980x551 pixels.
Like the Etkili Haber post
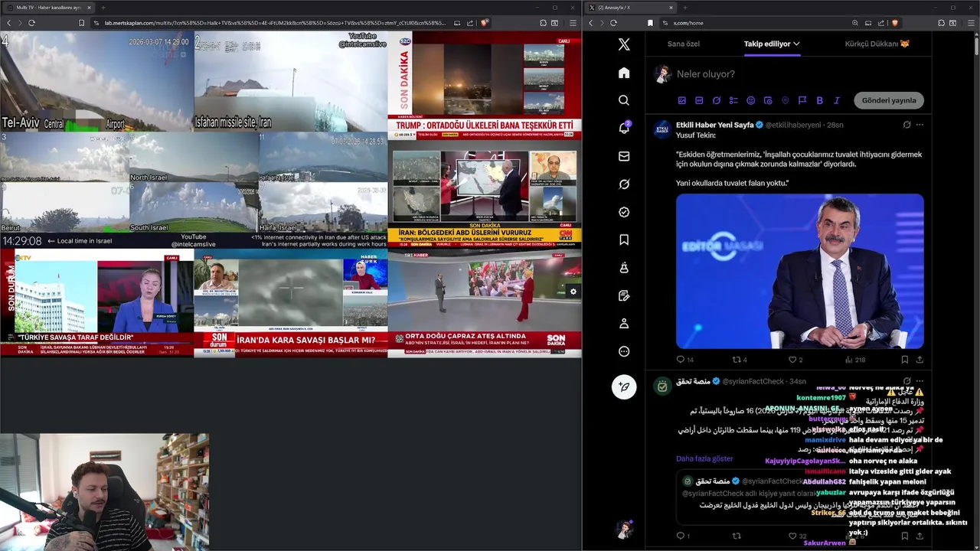[795, 360]
